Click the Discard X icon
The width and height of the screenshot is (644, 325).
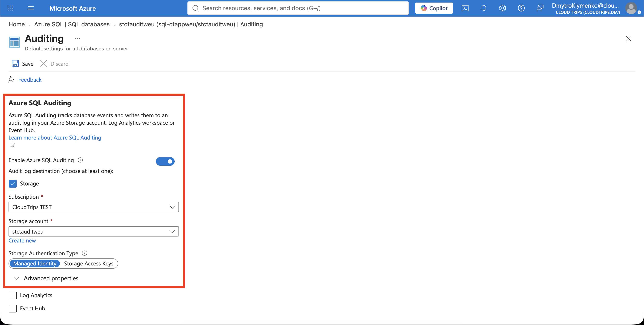[x=43, y=63]
